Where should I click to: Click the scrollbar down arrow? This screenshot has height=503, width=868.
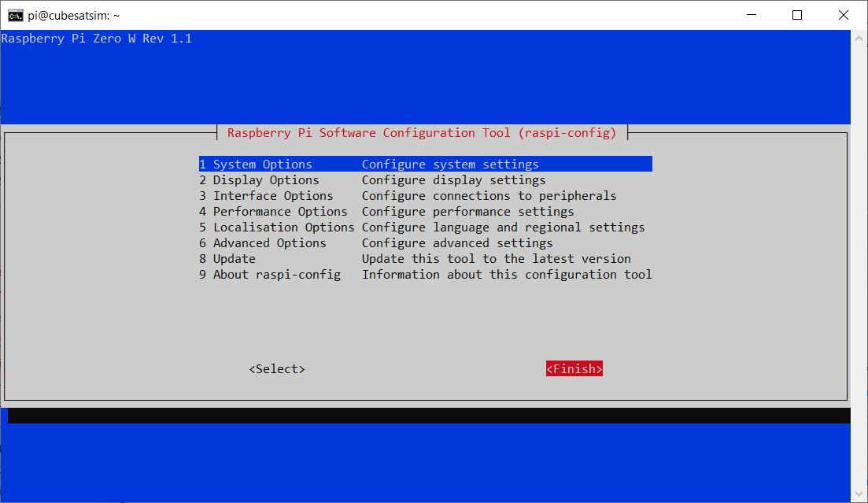point(858,494)
